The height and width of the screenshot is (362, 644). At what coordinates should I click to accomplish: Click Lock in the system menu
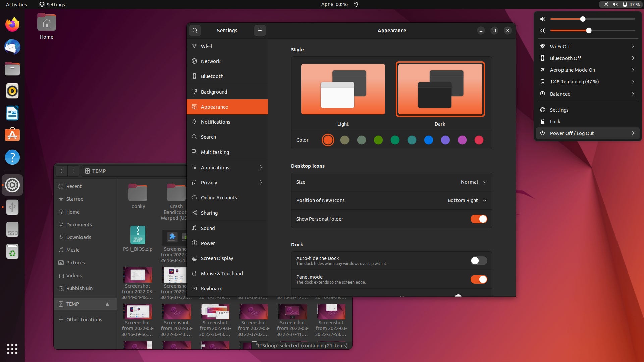[x=555, y=121]
